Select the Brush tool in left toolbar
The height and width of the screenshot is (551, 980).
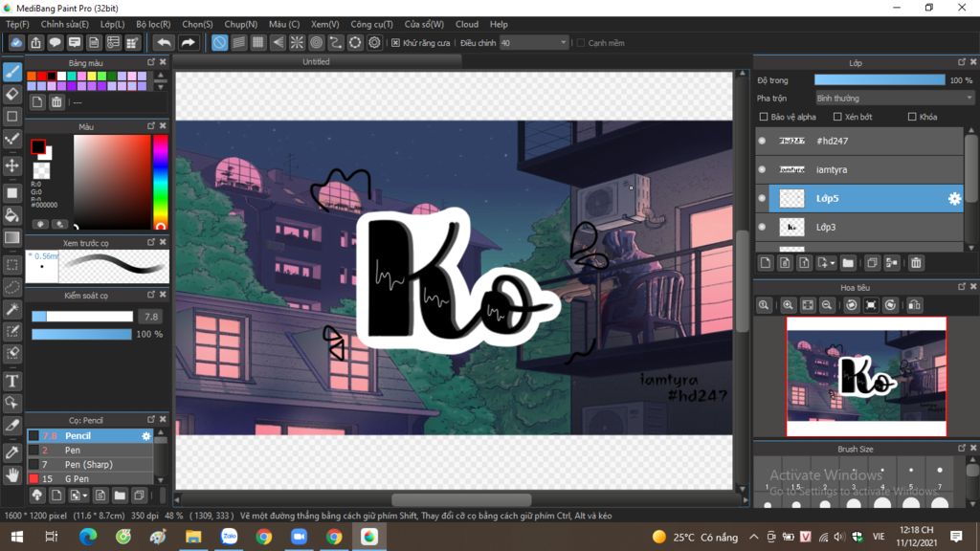tap(11, 72)
